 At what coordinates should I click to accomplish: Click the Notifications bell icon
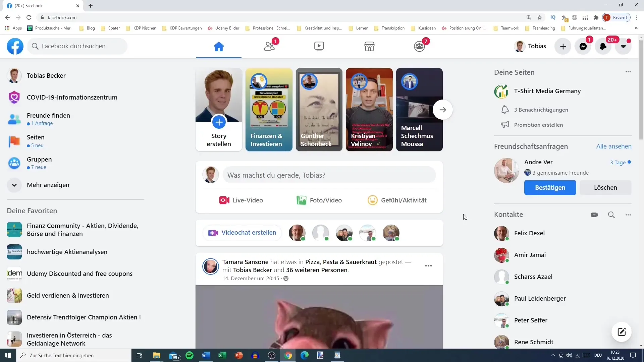click(x=603, y=46)
